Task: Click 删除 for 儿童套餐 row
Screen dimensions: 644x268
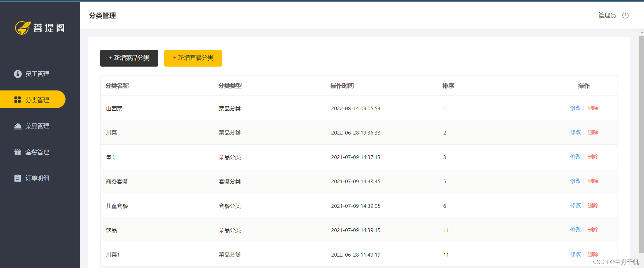Action: [x=593, y=205]
